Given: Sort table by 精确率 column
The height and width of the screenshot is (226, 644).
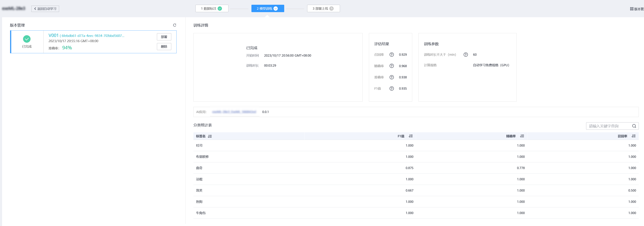Looking at the screenshot, I should click(522, 136).
